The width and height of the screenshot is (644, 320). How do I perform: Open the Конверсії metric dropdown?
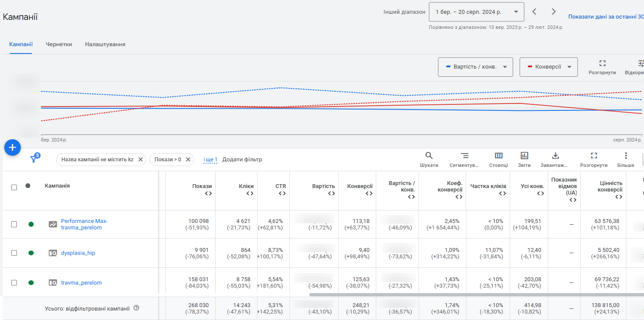tap(548, 67)
